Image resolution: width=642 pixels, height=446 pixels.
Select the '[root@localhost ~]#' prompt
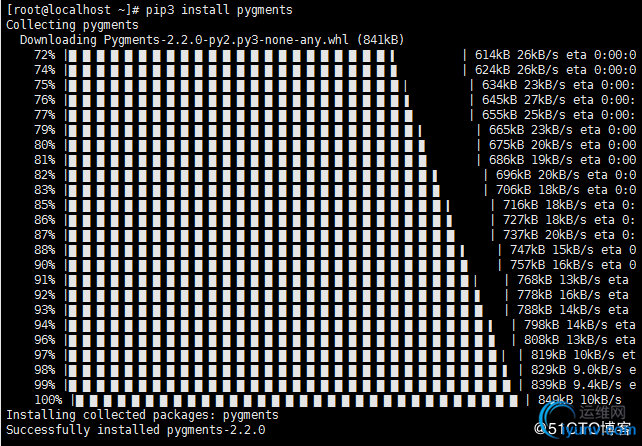(73, 10)
